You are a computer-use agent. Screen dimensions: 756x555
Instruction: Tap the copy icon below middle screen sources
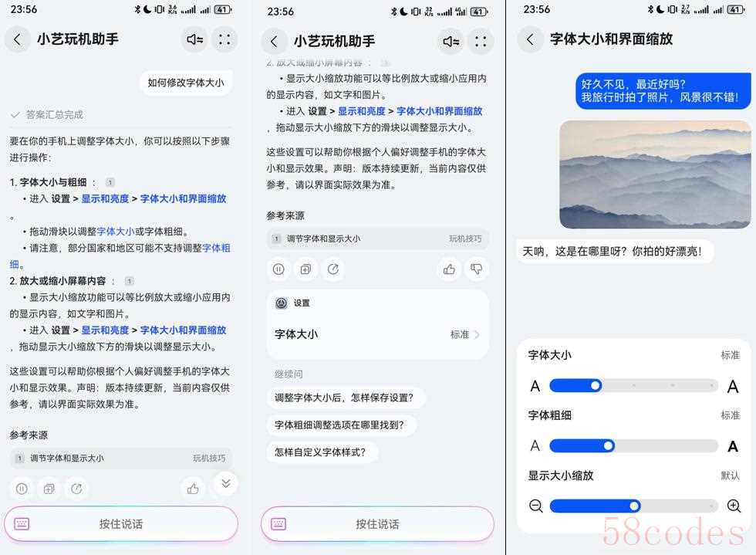coord(305,269)
